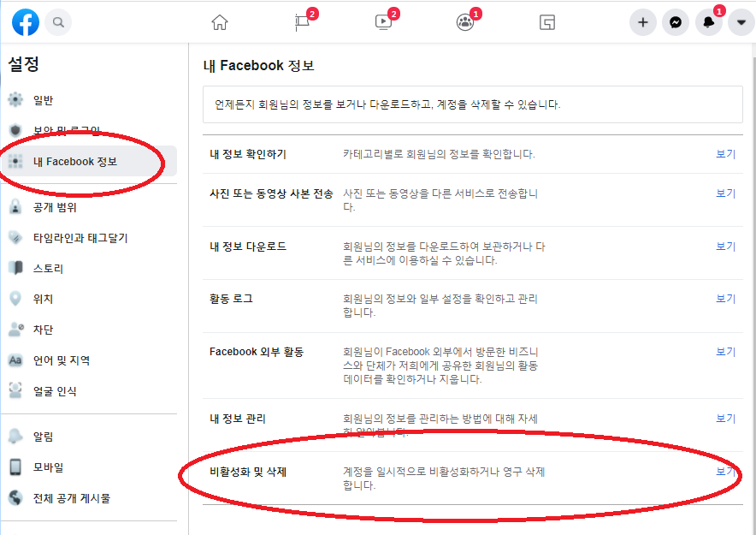Select the 내 정보 관리 row title
The image size is (756, 535).
tap(238, 419)
